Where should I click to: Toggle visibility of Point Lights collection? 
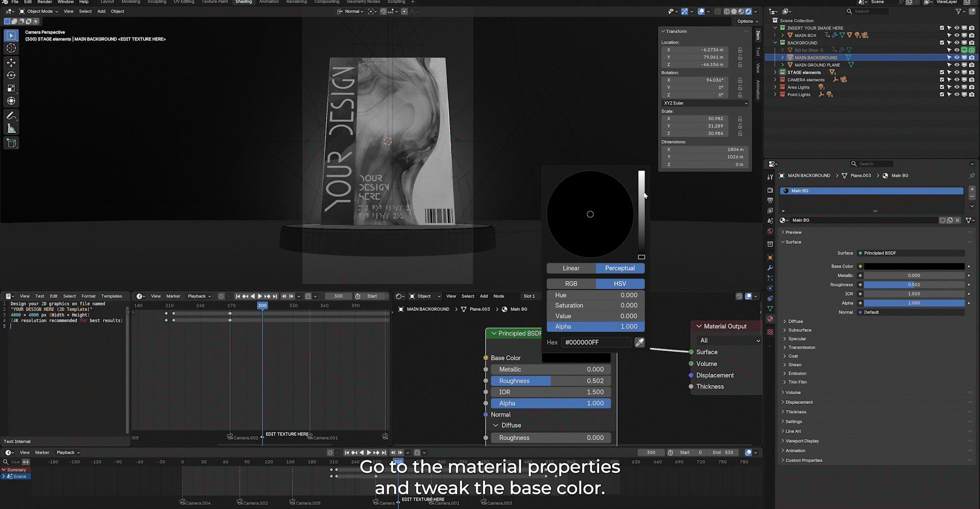tap(957, 95)
